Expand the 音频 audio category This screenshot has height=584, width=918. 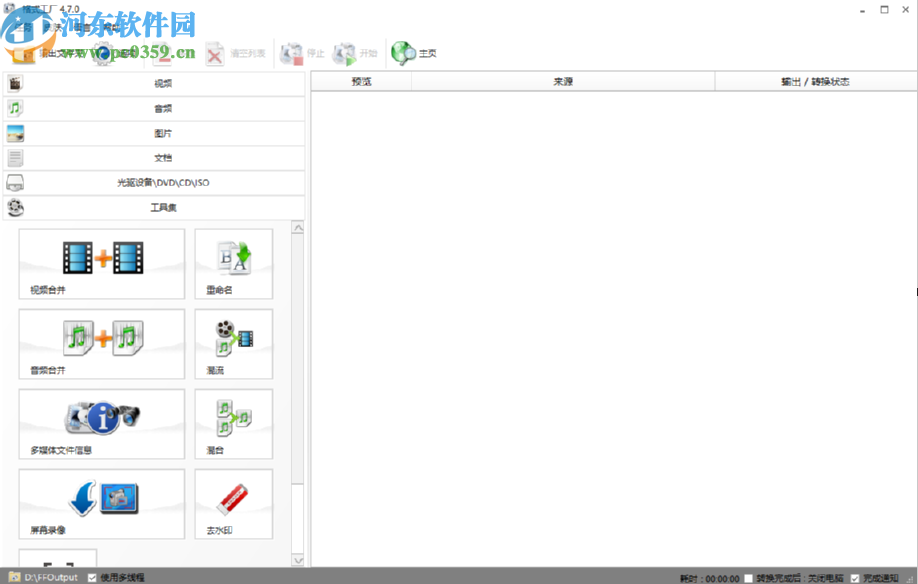click(x=154, y=109)
